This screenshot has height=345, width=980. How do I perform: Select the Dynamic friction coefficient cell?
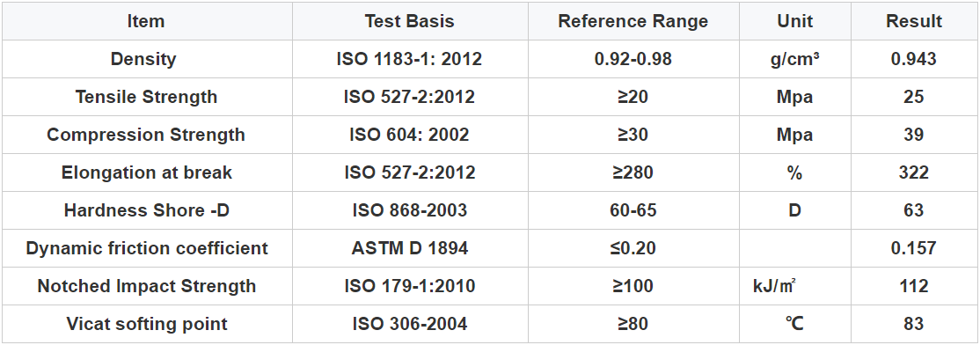tap(146, 248)
